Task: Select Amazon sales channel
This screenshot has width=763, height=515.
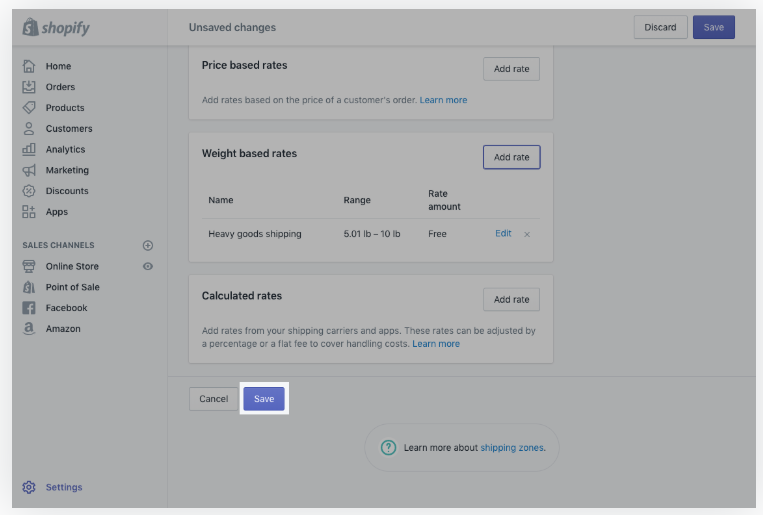Action: point(63,329)
